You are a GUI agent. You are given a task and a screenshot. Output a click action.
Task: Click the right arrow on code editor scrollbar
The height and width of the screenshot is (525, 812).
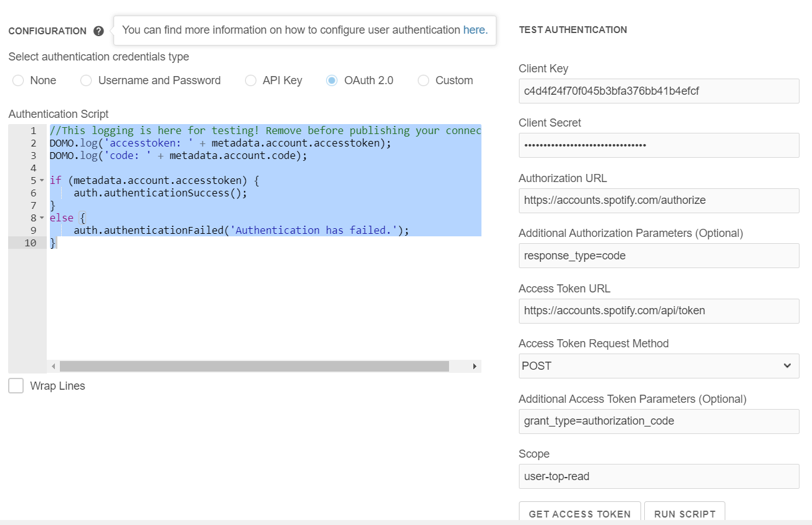coord(472,366)
